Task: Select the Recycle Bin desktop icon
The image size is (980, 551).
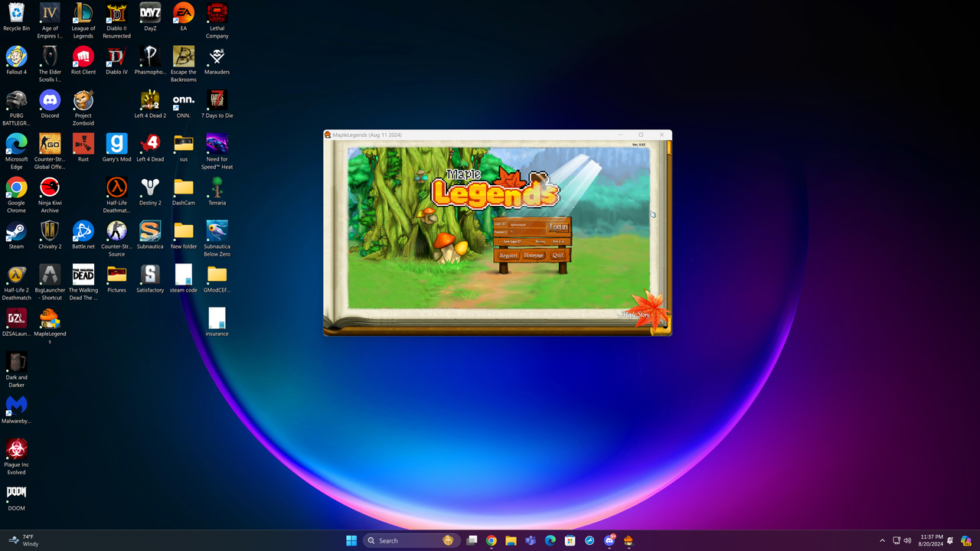Action: (x=16, y=17)
